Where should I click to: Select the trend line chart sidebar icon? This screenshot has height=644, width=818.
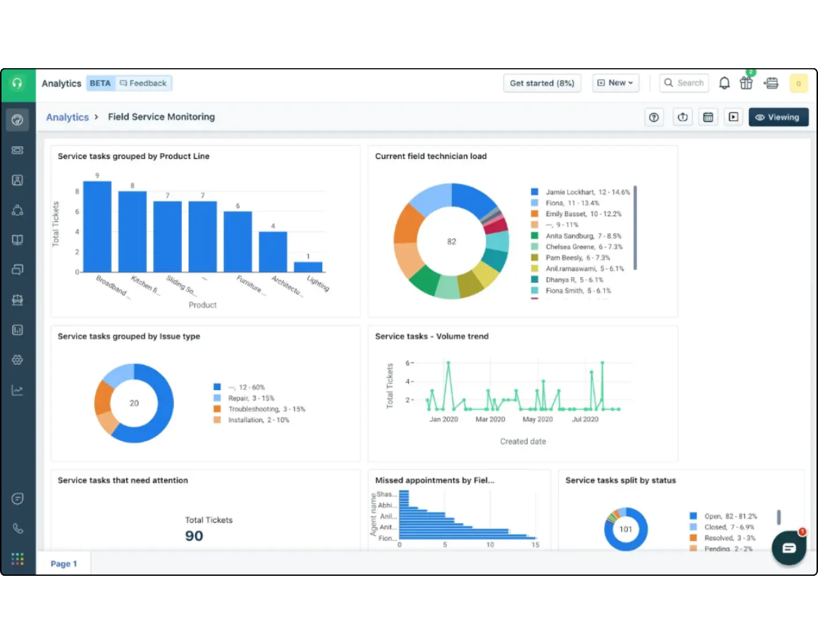[x=17, y=389]
